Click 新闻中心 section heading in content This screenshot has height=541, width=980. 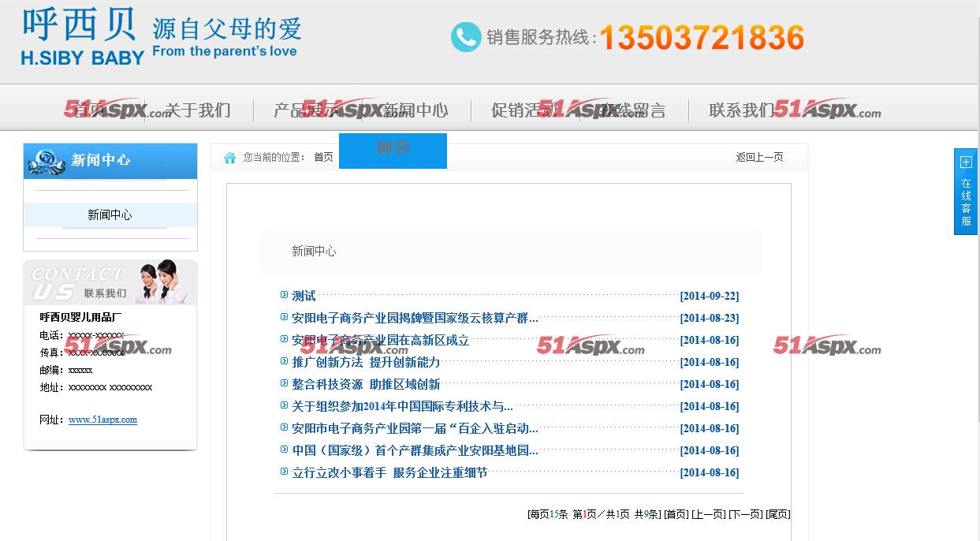(314, 251)
